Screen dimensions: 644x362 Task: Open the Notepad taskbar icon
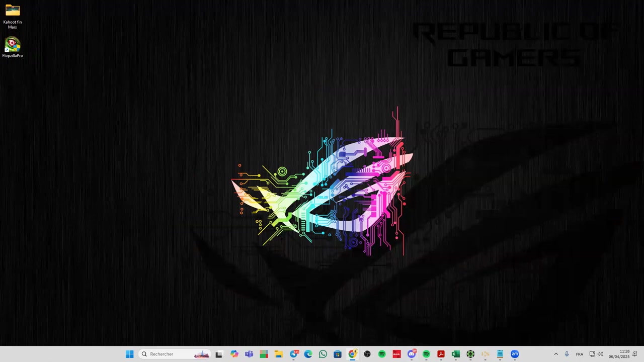[500, 354]
